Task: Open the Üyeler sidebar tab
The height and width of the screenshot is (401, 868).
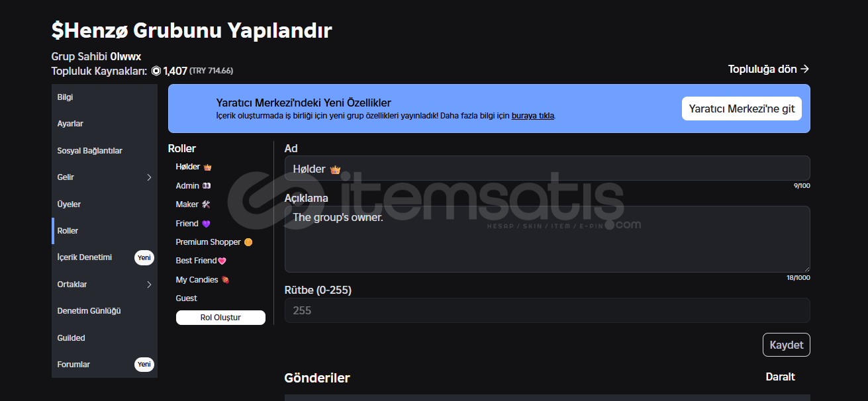Action: click(x=105, y=204)
